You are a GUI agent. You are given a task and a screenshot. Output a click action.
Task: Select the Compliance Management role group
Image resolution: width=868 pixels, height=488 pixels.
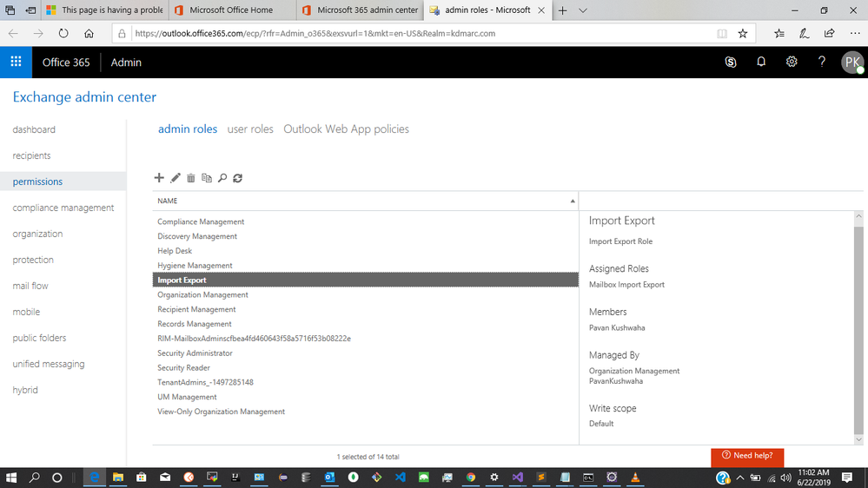(x=365, y=221)
